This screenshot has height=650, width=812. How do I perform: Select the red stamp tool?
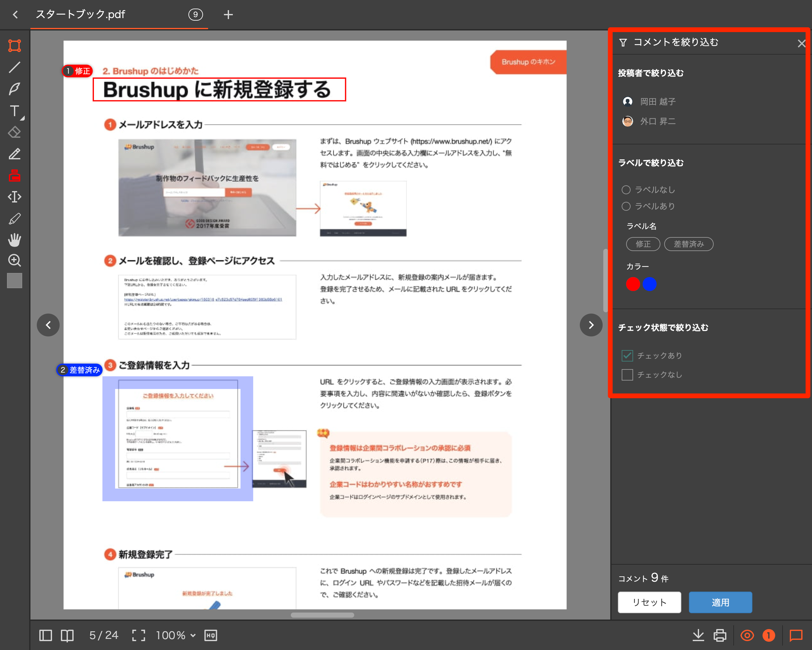click(15, 175)
